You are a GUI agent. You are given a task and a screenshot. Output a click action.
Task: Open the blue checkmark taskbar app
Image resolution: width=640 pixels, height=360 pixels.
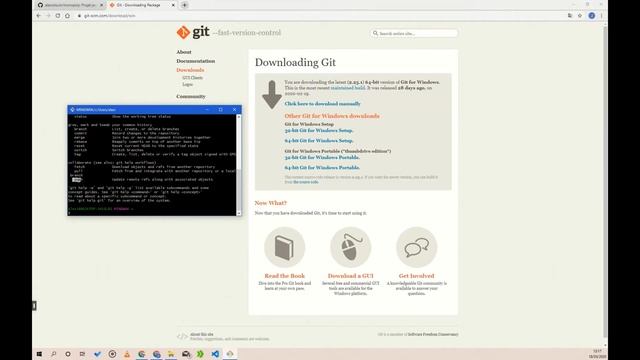click(x=97, y=354)
